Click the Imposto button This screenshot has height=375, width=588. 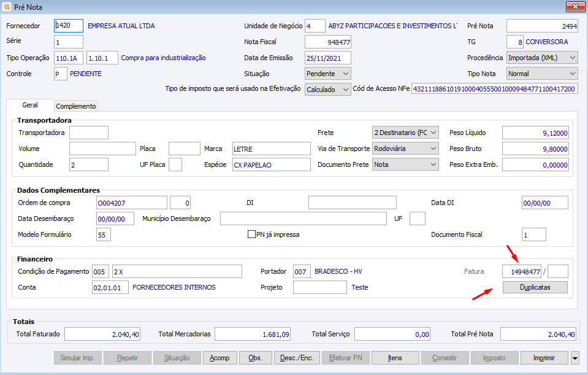[494, 358]
